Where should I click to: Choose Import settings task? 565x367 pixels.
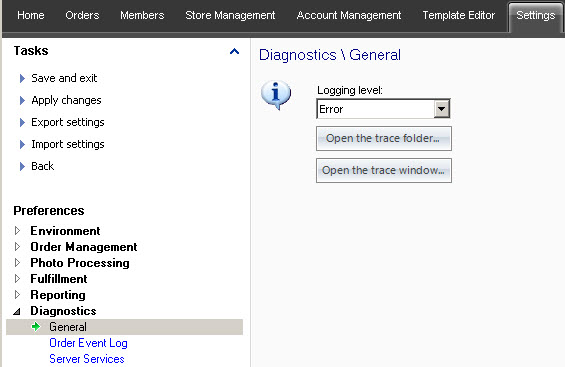[68, 144]
